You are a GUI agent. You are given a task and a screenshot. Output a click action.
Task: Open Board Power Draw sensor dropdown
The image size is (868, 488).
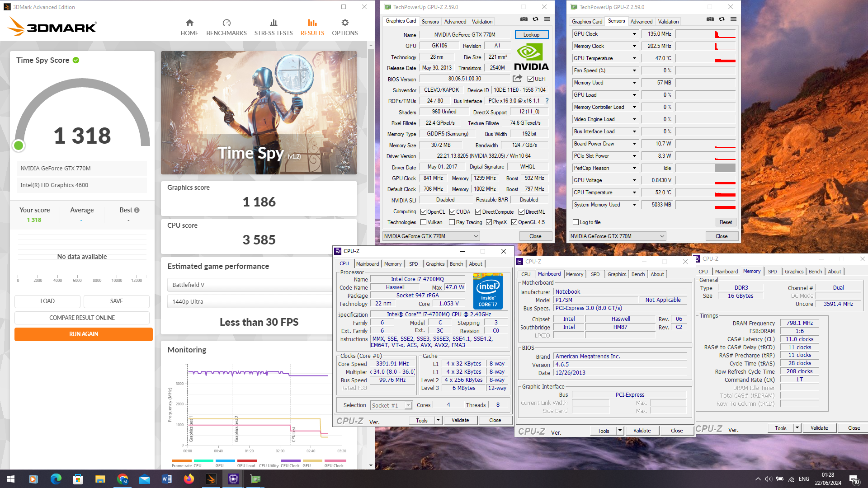(634, 144)
